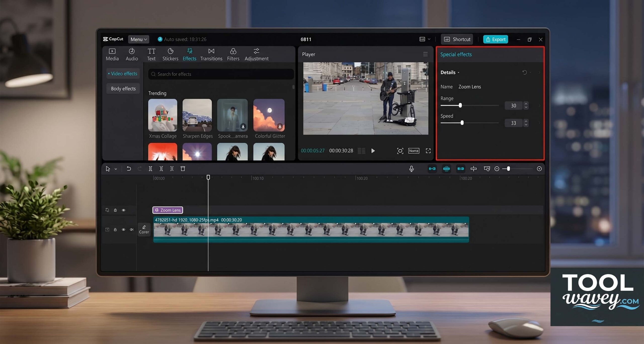Expand the layout dropdown arrow
Image resolution: width=644 pixels, height=344 pixels.
coord(429,39)
